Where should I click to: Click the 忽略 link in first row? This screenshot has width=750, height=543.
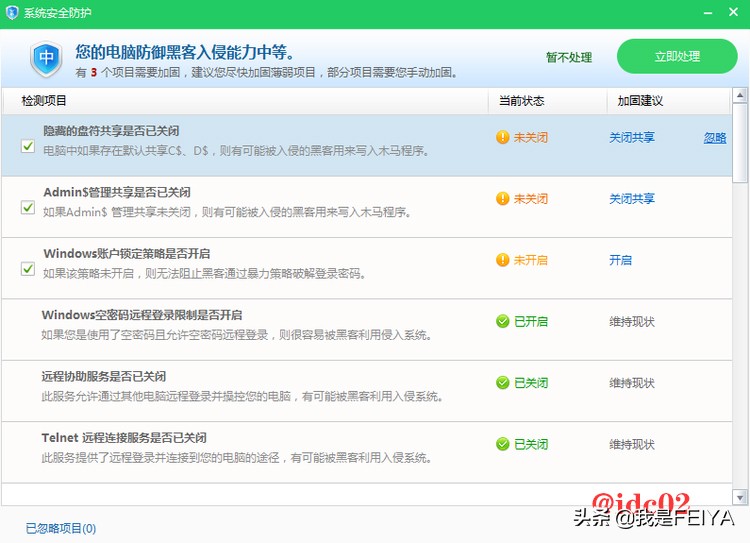tap(715, 138)
